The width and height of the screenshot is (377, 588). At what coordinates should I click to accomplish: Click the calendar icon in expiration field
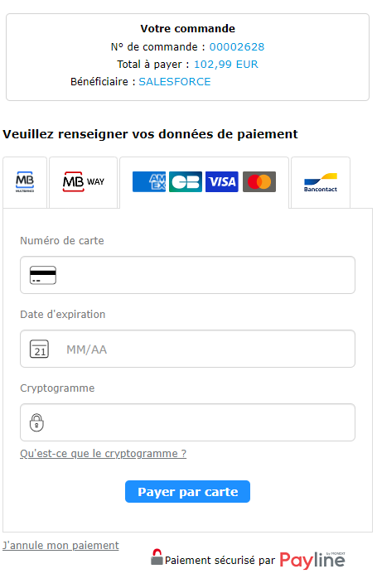tap(39, 349)
